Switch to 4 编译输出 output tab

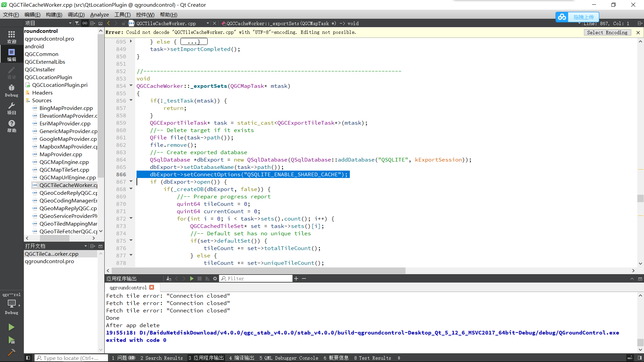pos(241,358)
